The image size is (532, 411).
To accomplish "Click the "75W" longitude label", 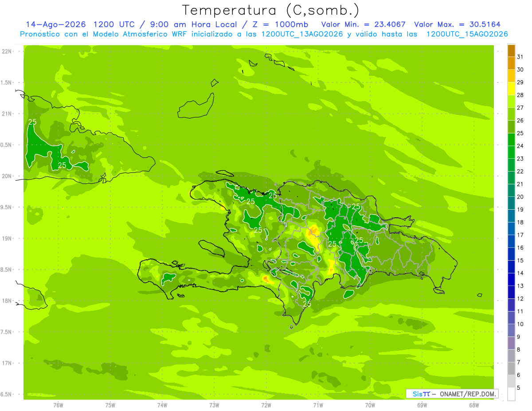I will coord(110,405).
